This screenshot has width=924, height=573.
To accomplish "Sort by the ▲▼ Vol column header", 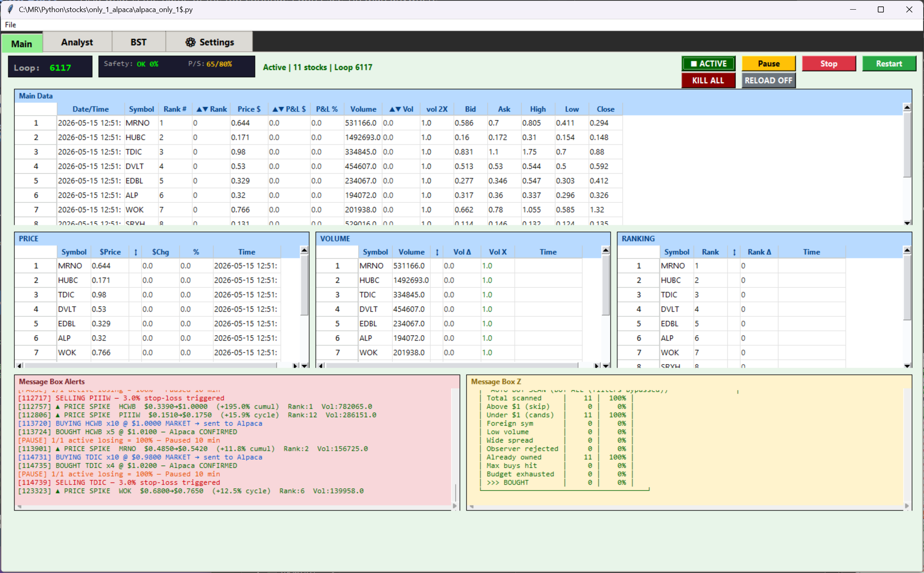I will (401, 109).
